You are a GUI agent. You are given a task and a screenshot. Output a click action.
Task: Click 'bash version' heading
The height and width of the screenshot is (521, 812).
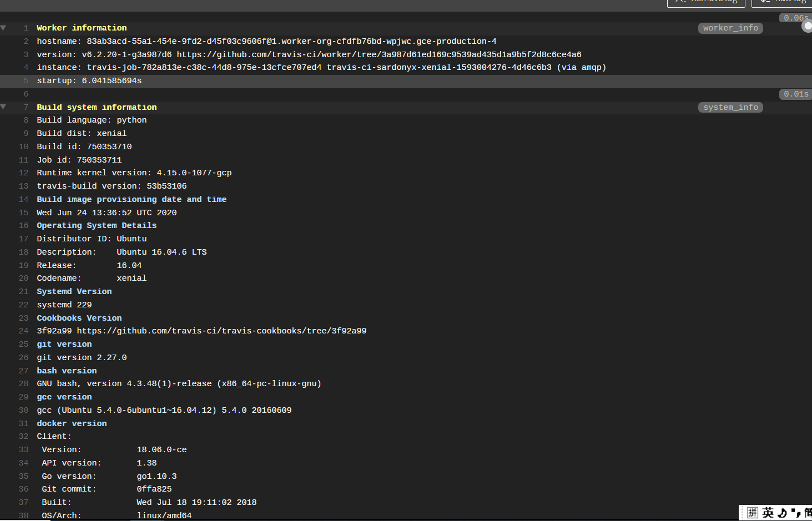click(67, 371)
